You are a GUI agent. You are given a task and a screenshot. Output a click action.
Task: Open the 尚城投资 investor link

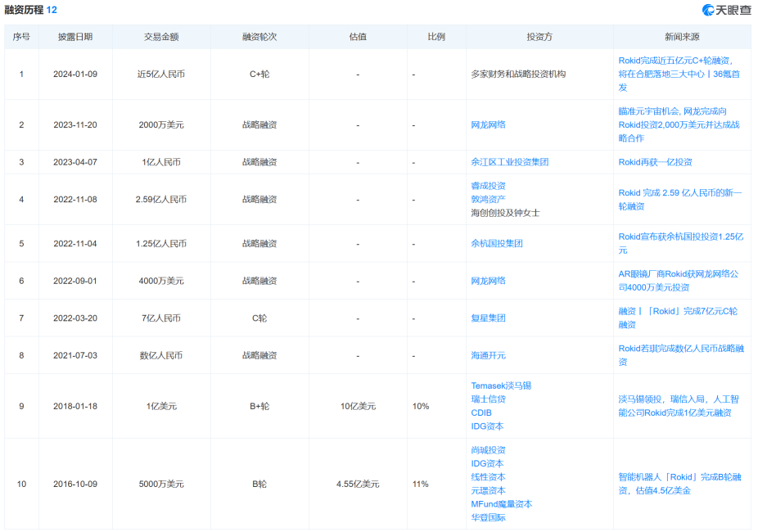click(x=488, y=450)
